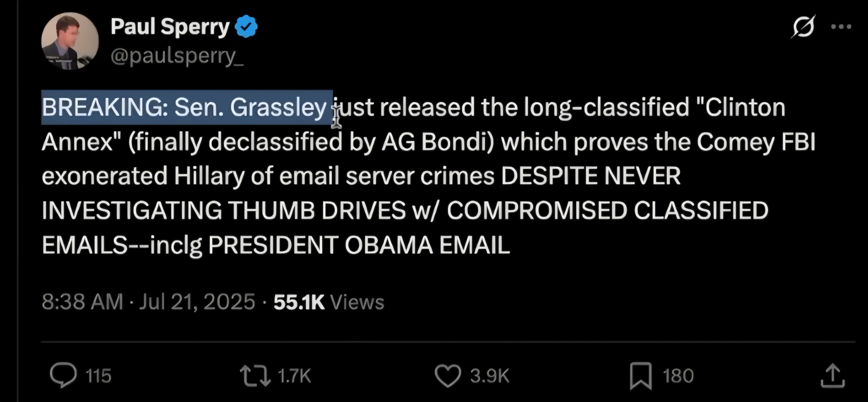Viewport: 868px width, 402px height.
Task: Click the 115 replies count
Action: [98, 376]
